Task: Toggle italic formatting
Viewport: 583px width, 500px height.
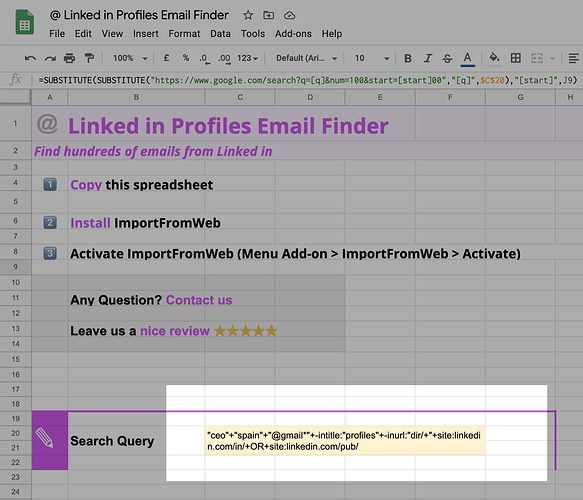Action: pos(428,58)
